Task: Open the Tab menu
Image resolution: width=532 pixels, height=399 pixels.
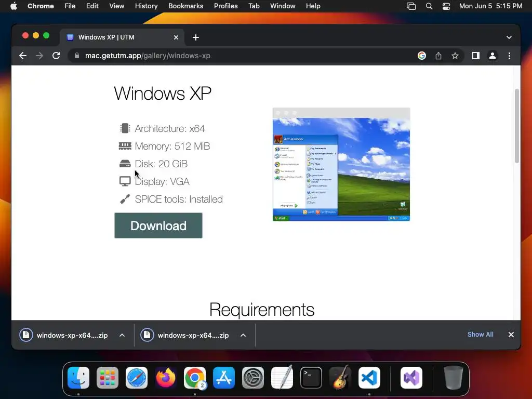Action: click(254, 6)
